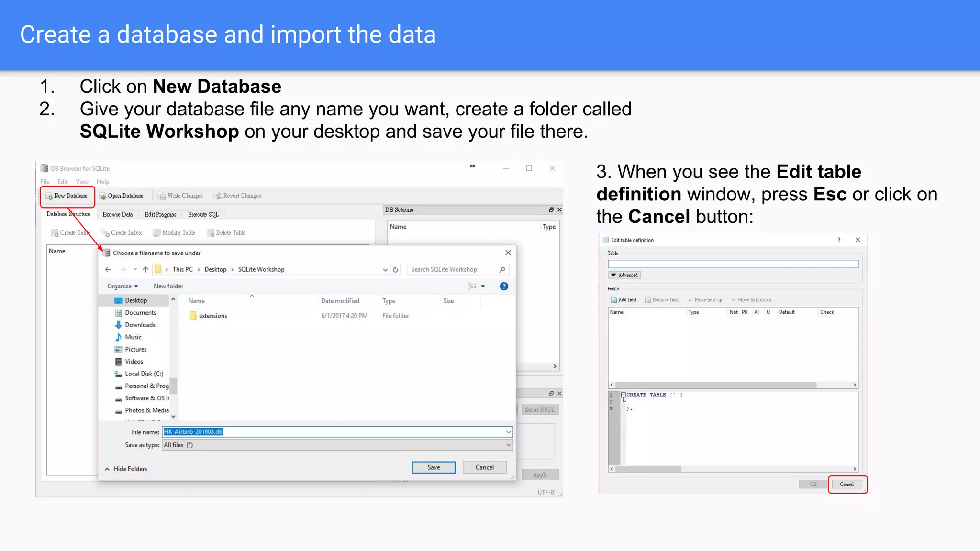Close the DB Schema panel

pyautogui.click(x=559, y=210)
